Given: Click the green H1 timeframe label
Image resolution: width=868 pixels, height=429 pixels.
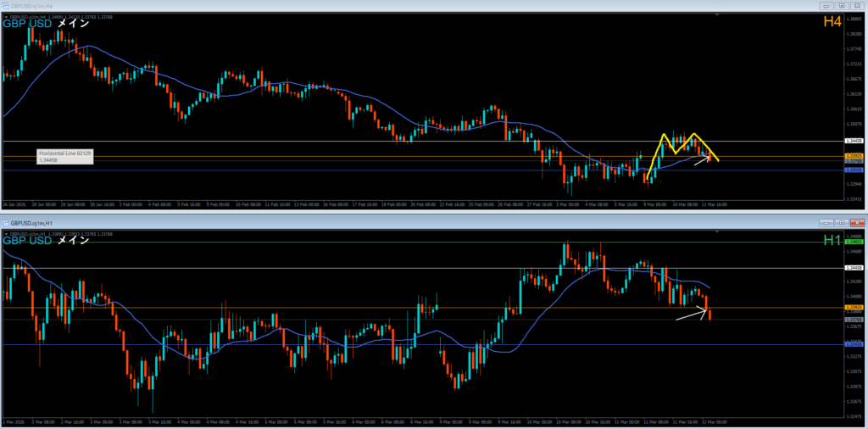Looking at the screenshot, I should tap(831, 242).
